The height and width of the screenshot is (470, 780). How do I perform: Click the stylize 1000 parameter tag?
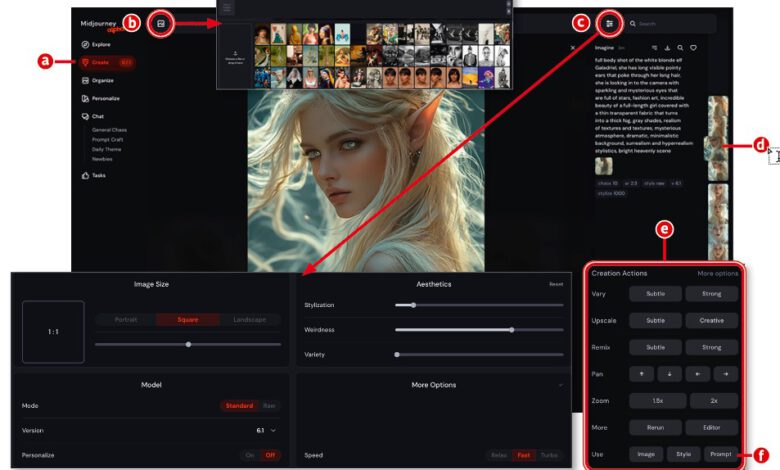point(611,193)
